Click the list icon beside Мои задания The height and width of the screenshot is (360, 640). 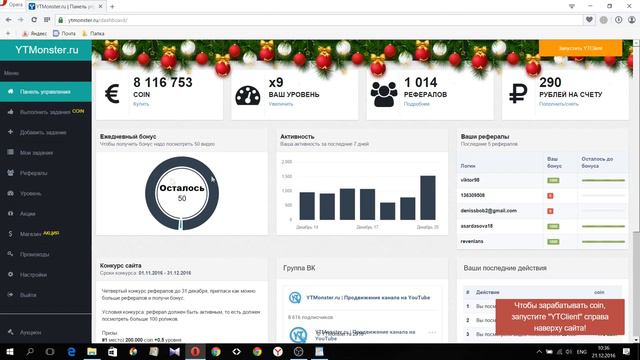(11, 152)
